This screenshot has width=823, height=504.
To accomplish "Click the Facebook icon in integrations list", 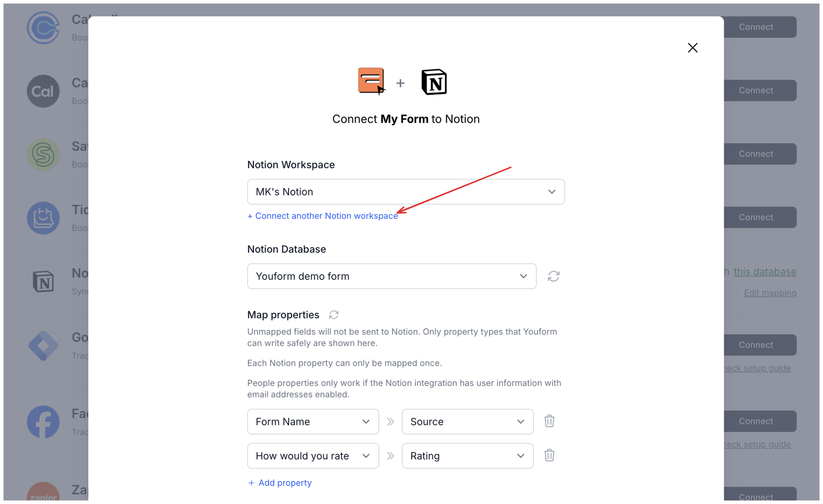I will [43, 422].
